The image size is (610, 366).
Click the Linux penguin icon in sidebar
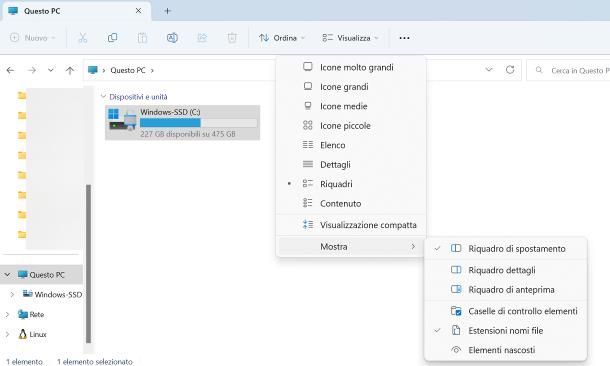point(23,334)
